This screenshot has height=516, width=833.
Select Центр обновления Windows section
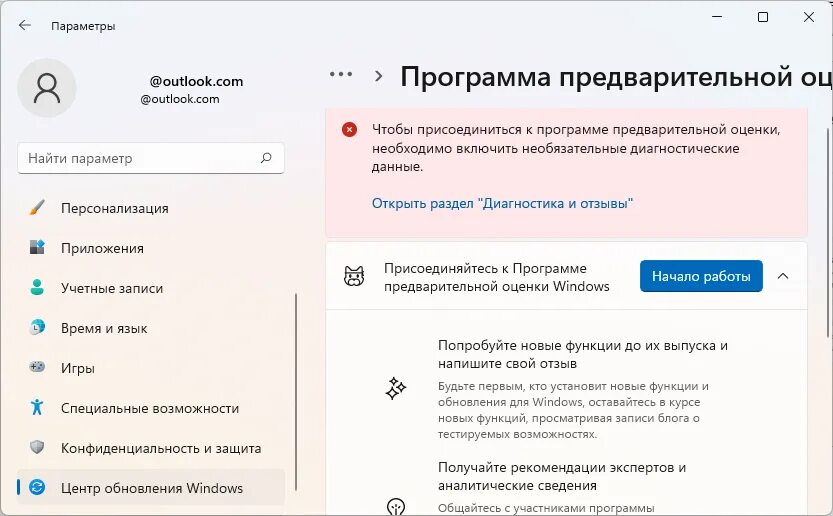(151, 487)
